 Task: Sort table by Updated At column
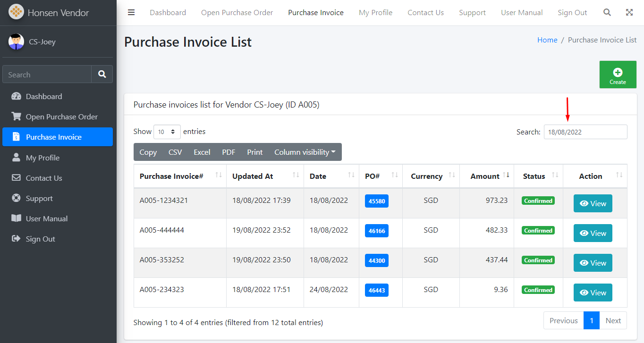[x=296, y=176]
